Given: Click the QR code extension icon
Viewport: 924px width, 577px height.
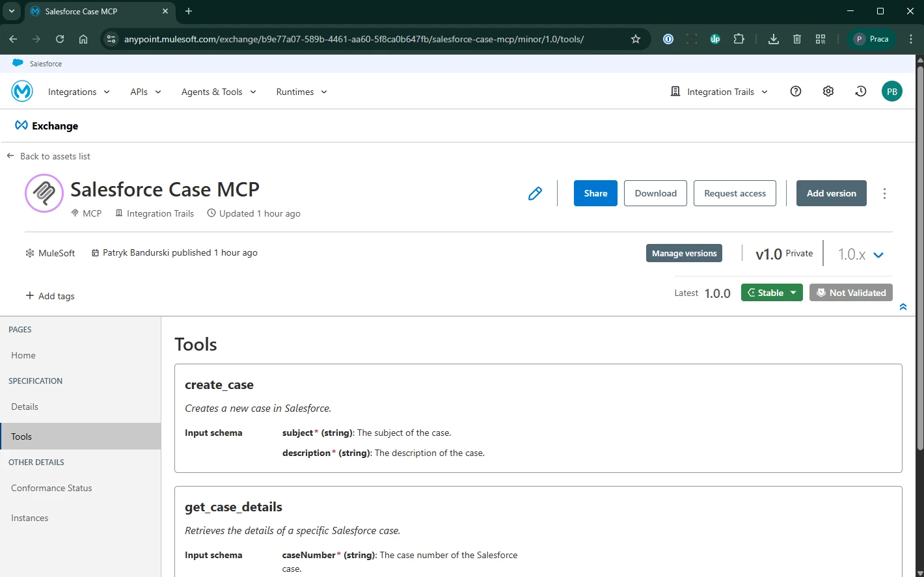Looking at the screenshot, I should (x=820, y=39).
